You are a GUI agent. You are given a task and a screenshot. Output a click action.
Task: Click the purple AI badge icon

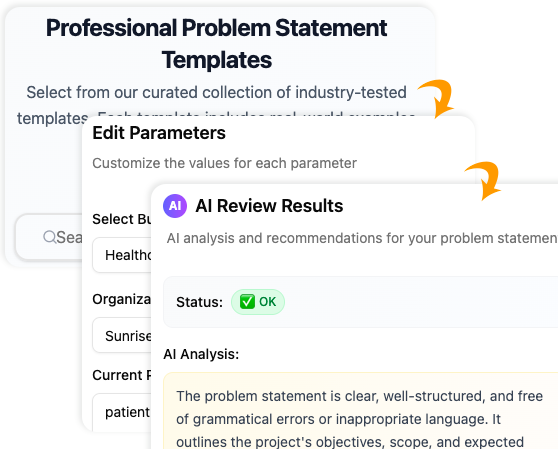pyautogui.click(x=175, y=206)
